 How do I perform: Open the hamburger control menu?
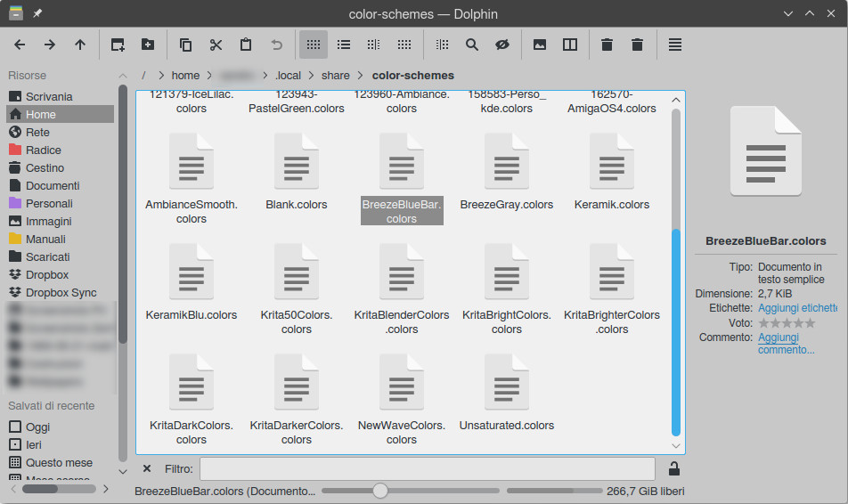(675, 45)
